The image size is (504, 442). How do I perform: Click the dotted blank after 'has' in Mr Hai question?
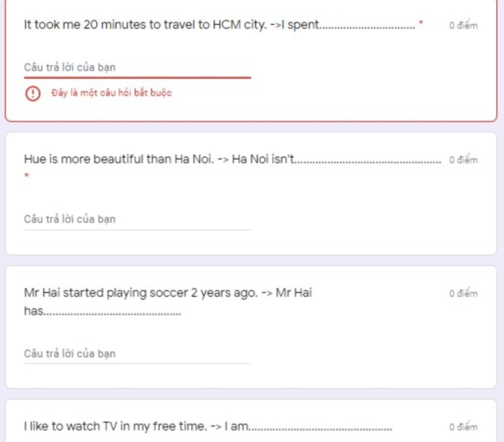click(x=113, y=313)
